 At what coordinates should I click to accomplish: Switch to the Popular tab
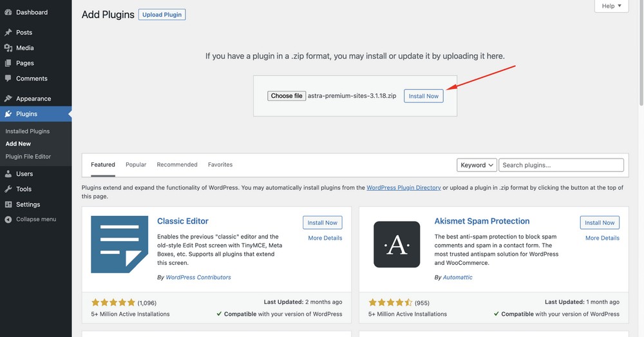[x=136, y=164]
